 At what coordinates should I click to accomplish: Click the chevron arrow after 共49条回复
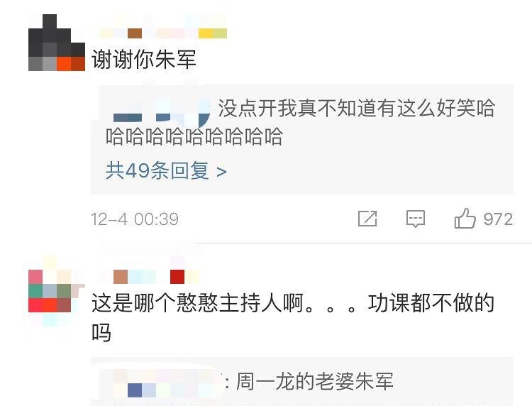click(x=221, y=172)
